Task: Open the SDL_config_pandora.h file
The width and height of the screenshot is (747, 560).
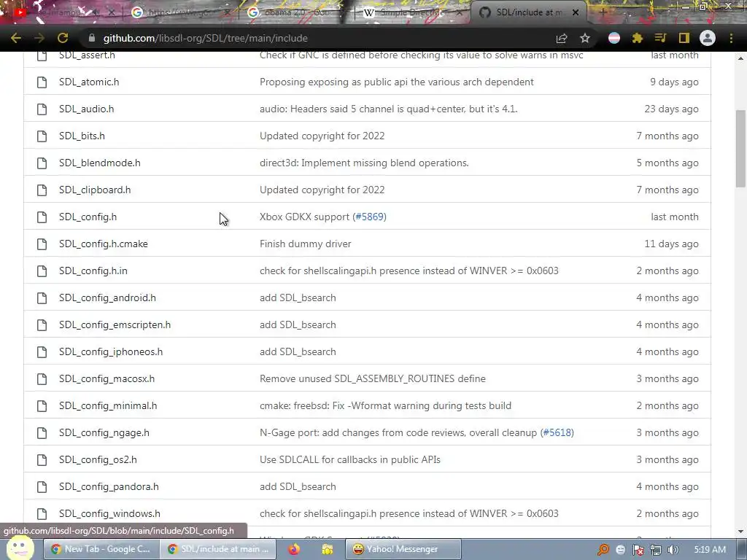Action: coord(109,486)
